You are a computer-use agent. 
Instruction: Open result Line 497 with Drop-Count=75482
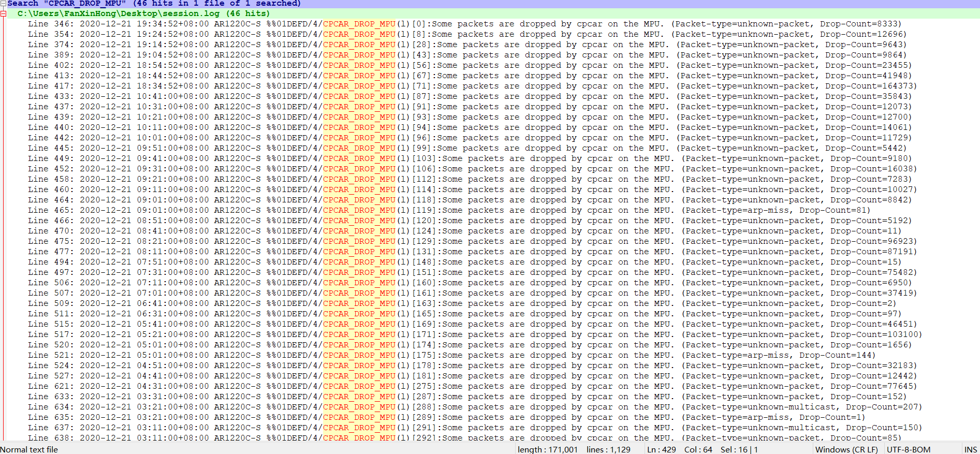pyautogui.click(x=473, y=272)
